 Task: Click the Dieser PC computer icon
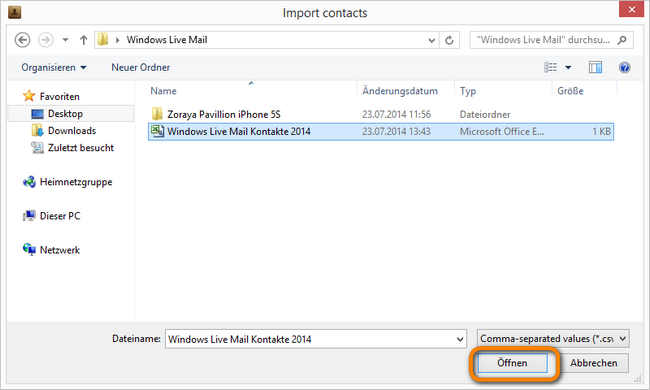[29, 216]
